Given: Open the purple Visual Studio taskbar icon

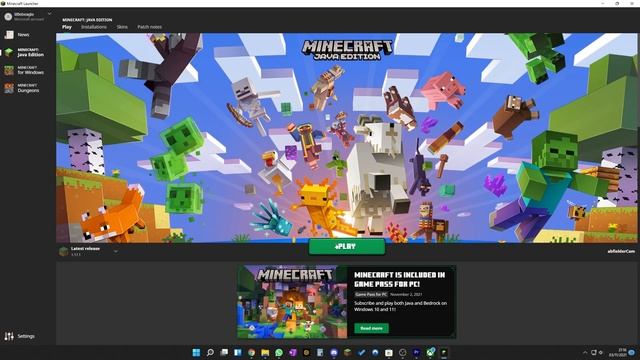Looking at the screenshot, I should (x=293, y=352).
